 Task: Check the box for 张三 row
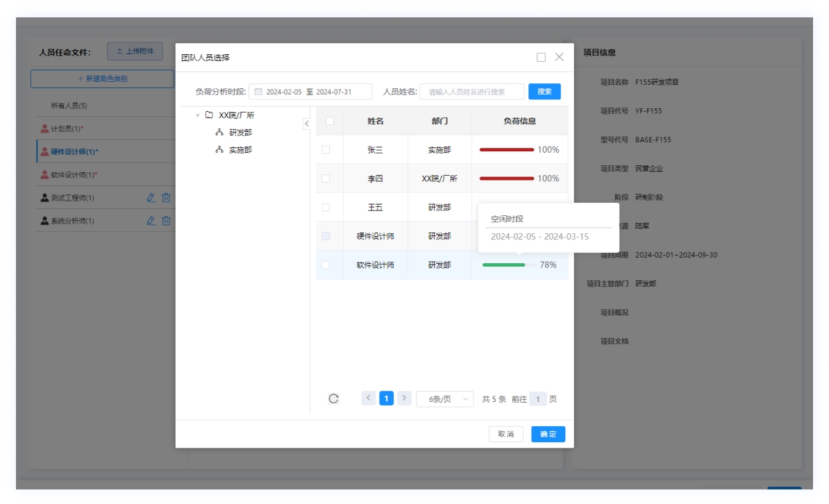tap(326, 150)
